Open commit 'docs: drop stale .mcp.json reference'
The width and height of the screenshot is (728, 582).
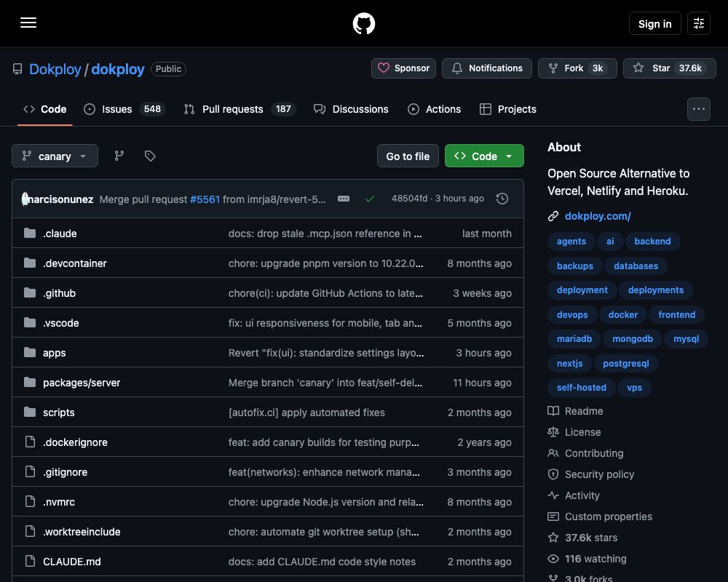point(325,234)
